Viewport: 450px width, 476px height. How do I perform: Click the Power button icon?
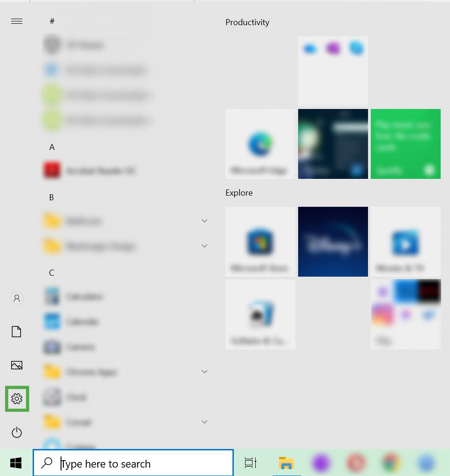(17, 432)
